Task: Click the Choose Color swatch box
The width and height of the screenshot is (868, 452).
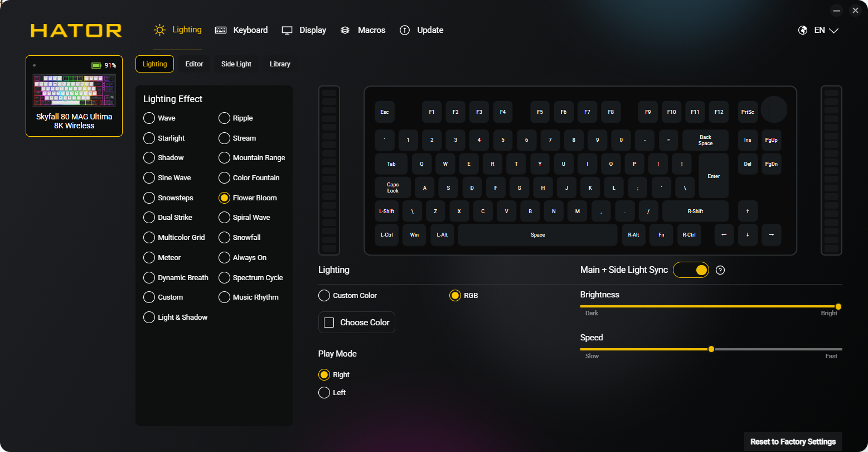Action: point(329,323)
